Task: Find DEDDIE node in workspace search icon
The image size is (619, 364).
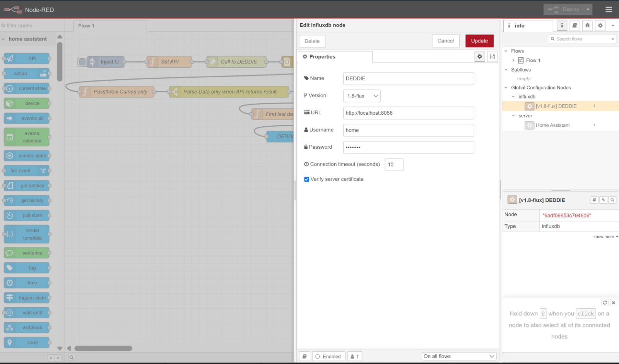Action: coord(612,200)
